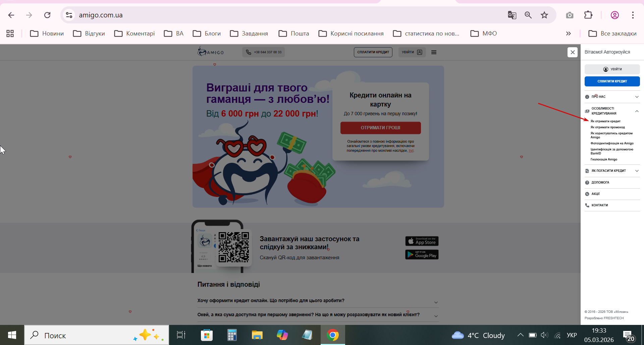
Task: Open the Корисні посилання bookmark folder
Action: click(351, 33)
